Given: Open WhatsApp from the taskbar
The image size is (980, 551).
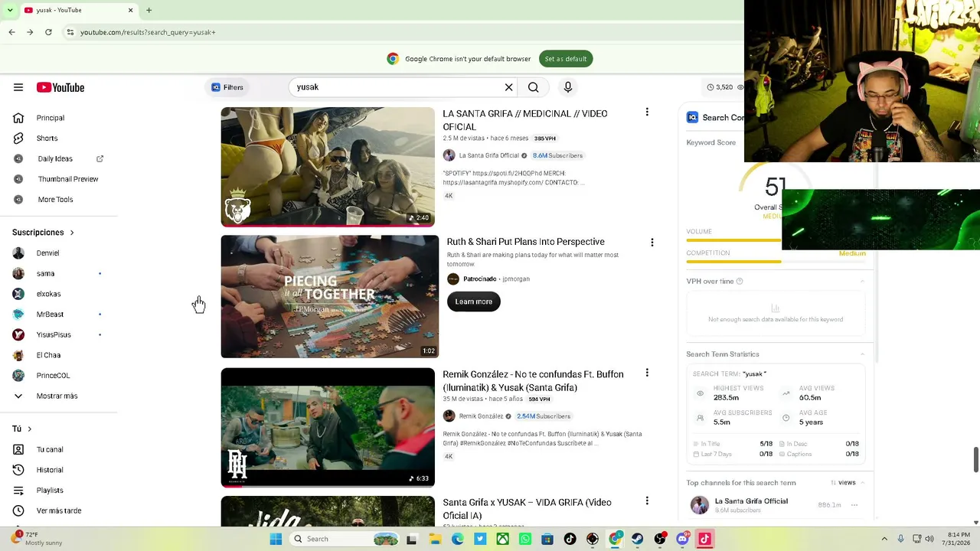Looking at the screenshot, I should [525, 539].
